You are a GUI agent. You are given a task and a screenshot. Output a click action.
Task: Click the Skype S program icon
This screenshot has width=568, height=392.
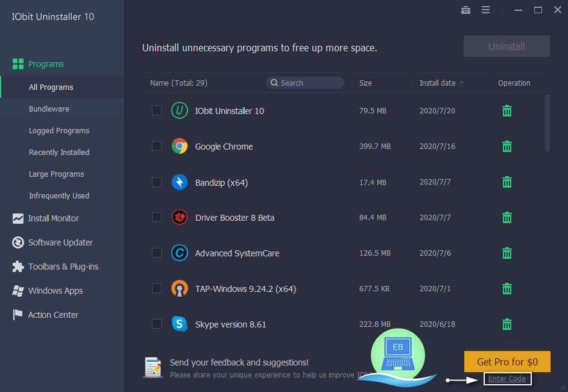tap(179, 324)
